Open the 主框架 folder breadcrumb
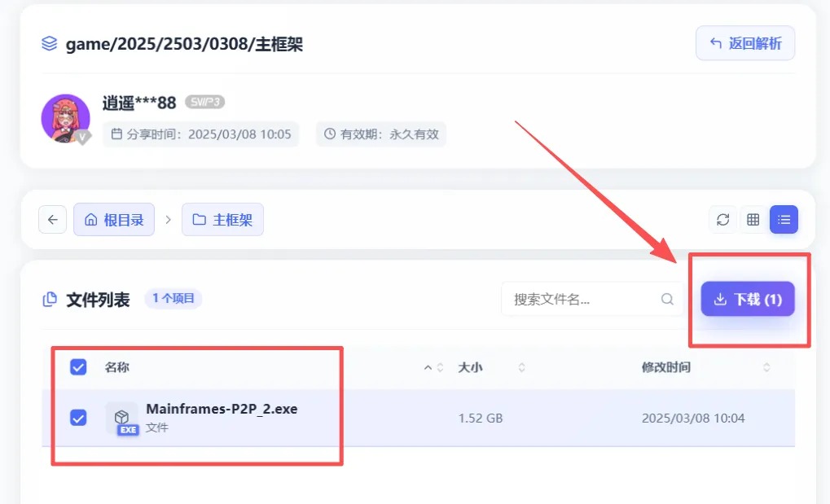The image size is (830, 504). [x=222, y=219]
